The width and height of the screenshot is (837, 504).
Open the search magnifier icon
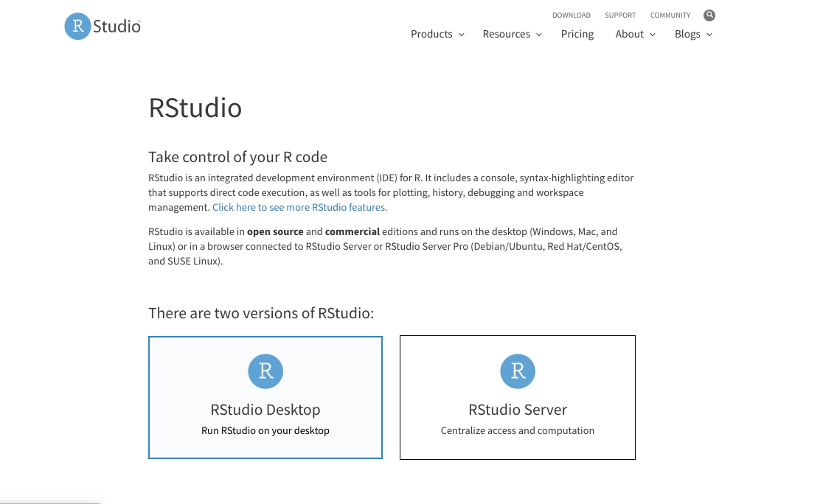tap(709, 15)
